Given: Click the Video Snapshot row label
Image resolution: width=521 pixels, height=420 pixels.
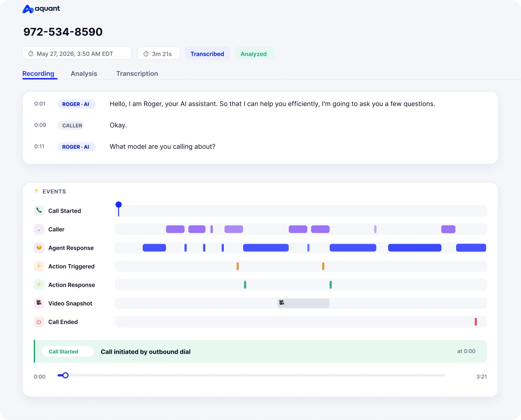Looking at the screenshot, I should pos(70,303).
